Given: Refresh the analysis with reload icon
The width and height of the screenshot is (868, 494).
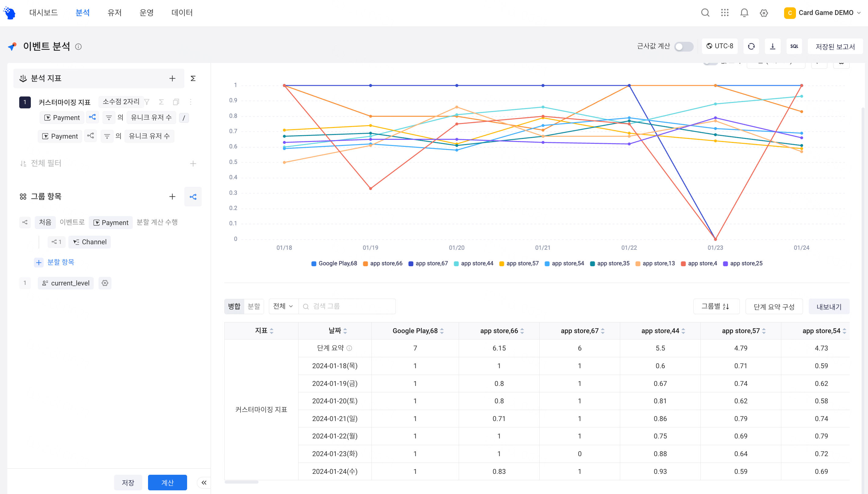Looking at the screenshot, I should pyautogui.click(x=751, y=46).
